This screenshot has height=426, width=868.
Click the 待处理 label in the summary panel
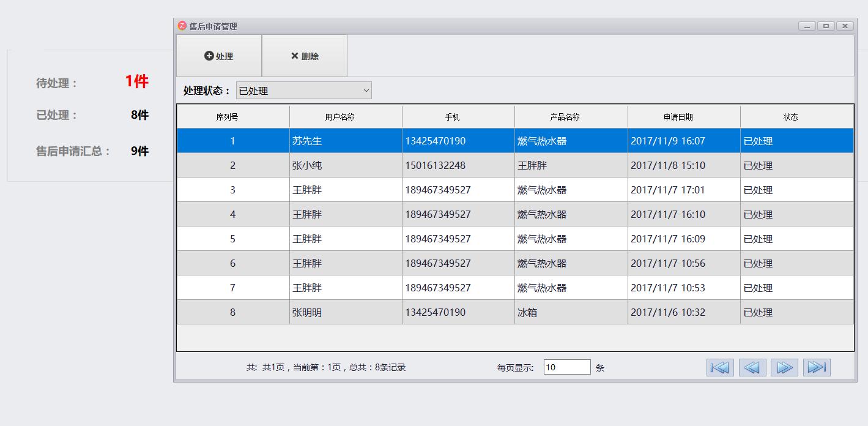(x=56, y=83)
